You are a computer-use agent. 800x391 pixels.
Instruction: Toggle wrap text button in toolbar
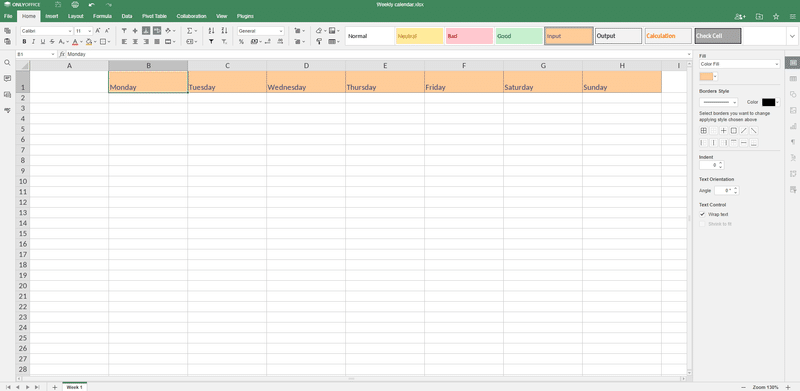[157, 31]
